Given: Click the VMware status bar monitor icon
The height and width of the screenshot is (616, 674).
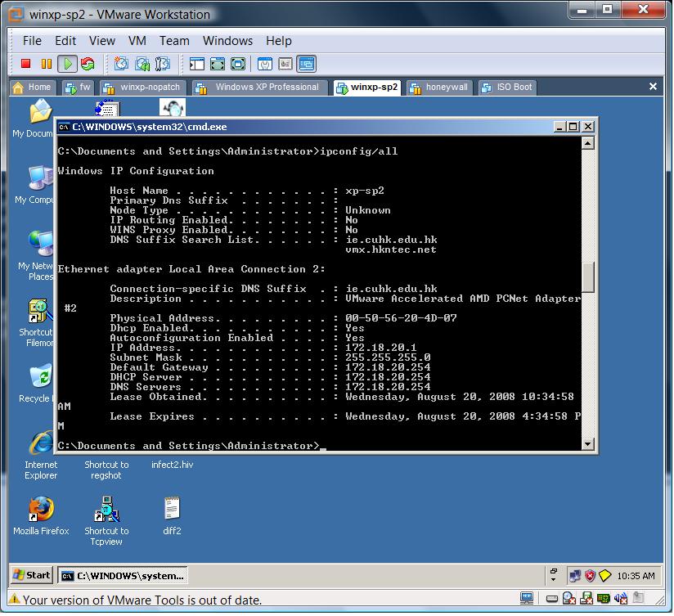Looking at the screenshot, I should click(x=527, y=597).
